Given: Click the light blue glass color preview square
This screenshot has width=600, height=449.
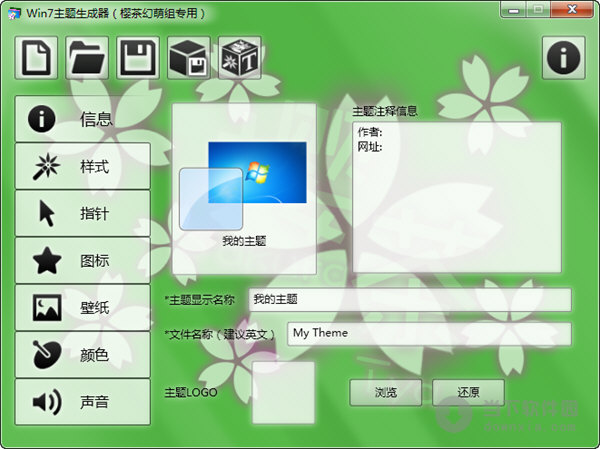Looking at the screenshot, I should (211, 199).
